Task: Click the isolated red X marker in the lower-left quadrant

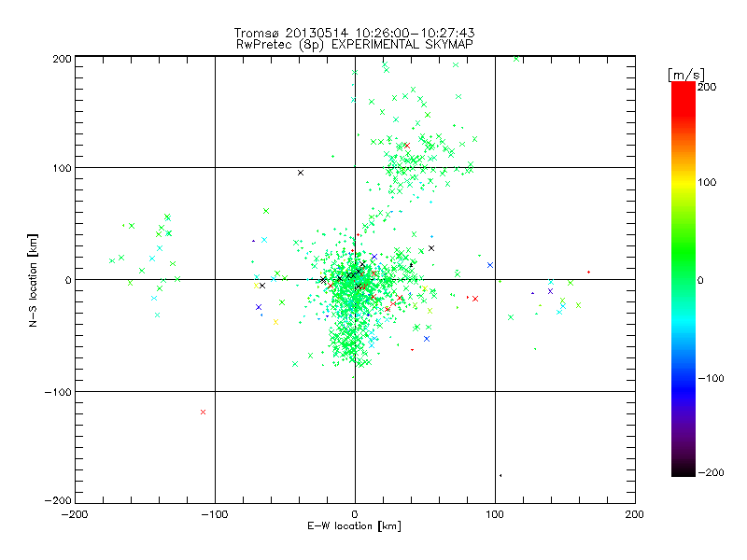Action: pos(203,413)
